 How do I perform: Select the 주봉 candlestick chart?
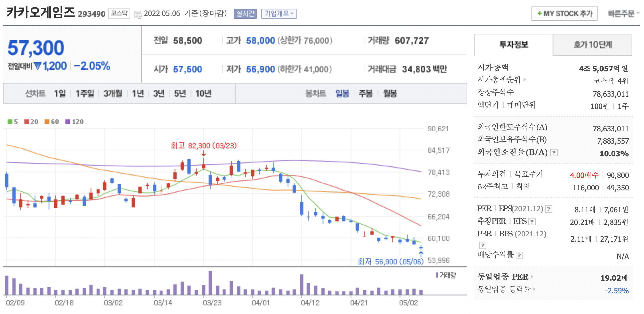(366, 94)
